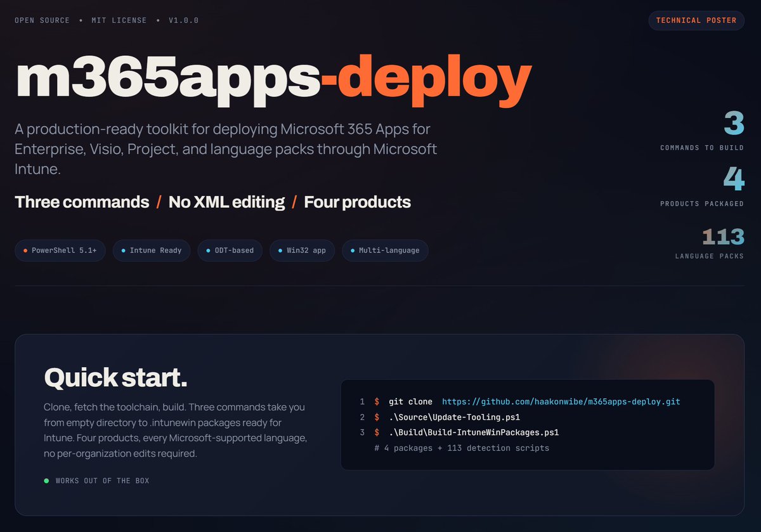Image resolution: width=761 pixels, height=532 pixels.
Task: Click the Technical Poster badge
Action: point(696,20)
